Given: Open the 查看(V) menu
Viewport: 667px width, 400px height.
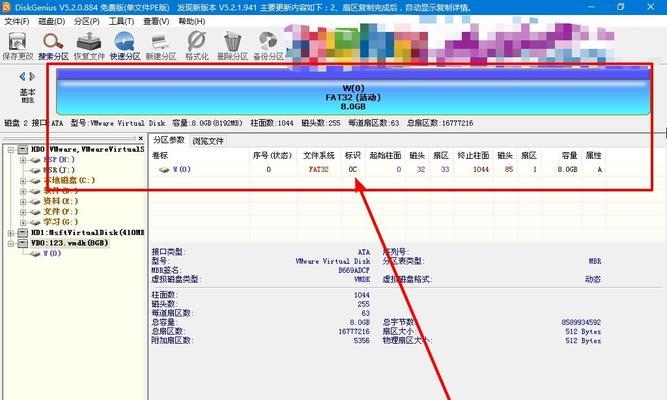Looking at the screenshot, I should coord(156,21).
